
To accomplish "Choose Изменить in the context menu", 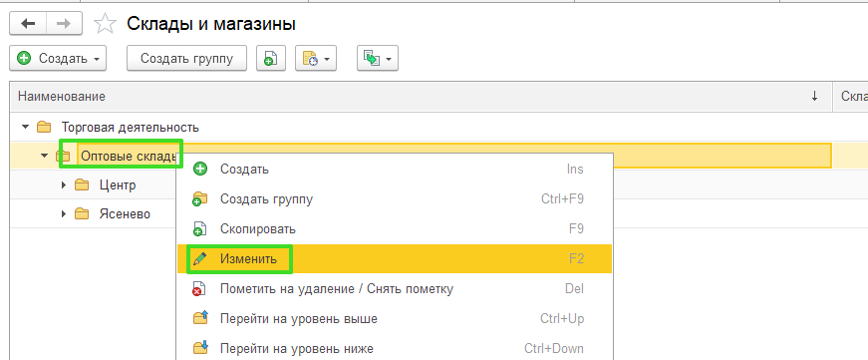I will (x=395, y=258).
